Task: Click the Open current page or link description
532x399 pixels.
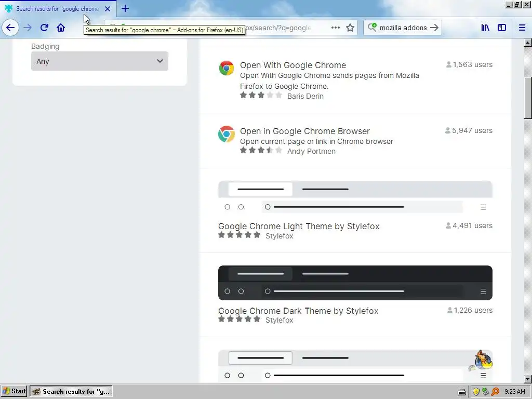Action: point(316,141)
